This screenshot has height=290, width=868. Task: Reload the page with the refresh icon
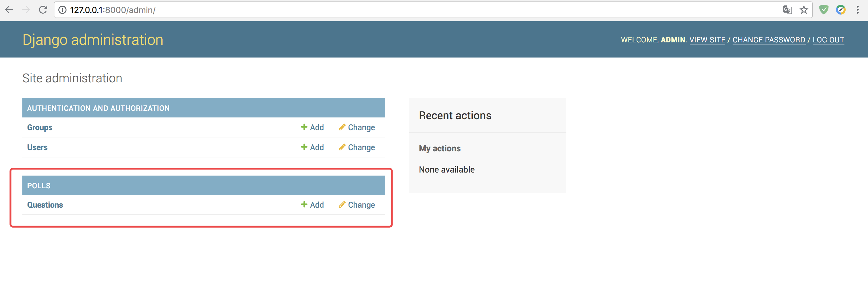click(43, 10)
